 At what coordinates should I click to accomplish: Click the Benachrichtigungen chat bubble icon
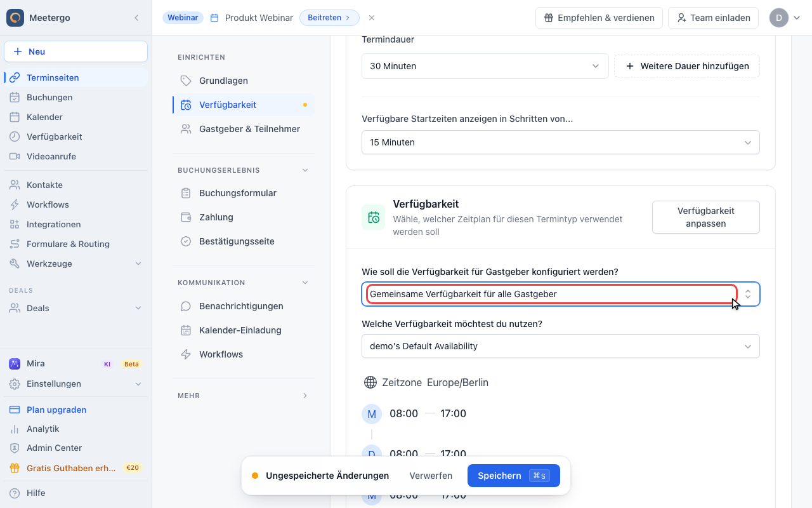coord(186,306)
